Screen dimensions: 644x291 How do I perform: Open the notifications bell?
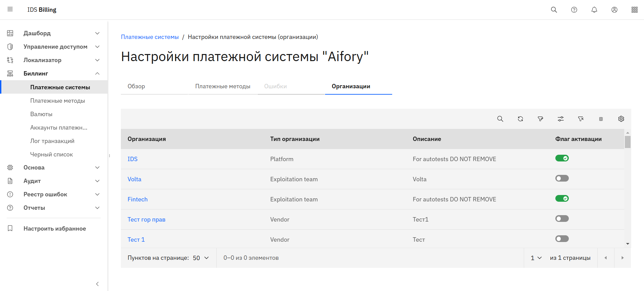point(594,10)
